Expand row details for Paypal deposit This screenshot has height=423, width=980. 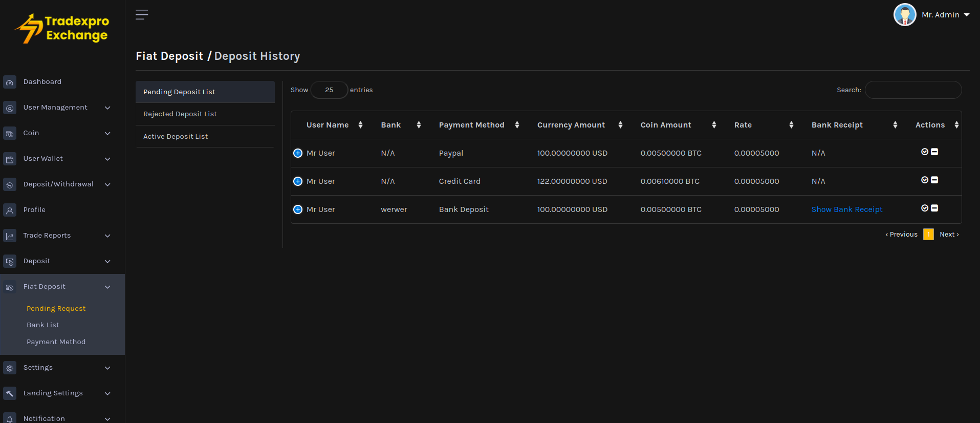coord(298,153)
